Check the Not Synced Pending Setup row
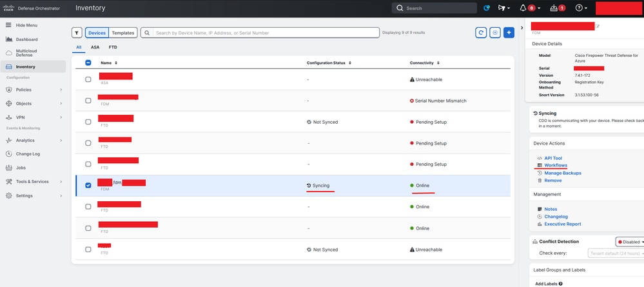This screenshot has height=287, width=644. (x=88, y=122)
